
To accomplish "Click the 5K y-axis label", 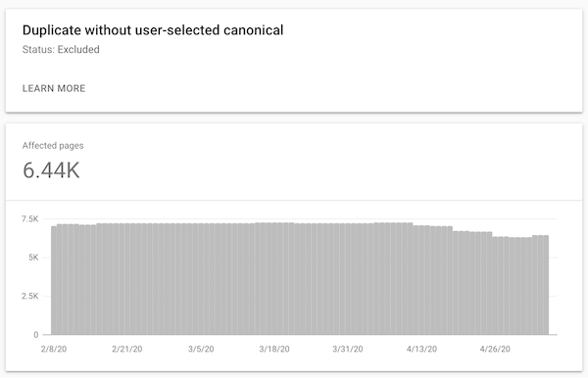I will point(33,258).
